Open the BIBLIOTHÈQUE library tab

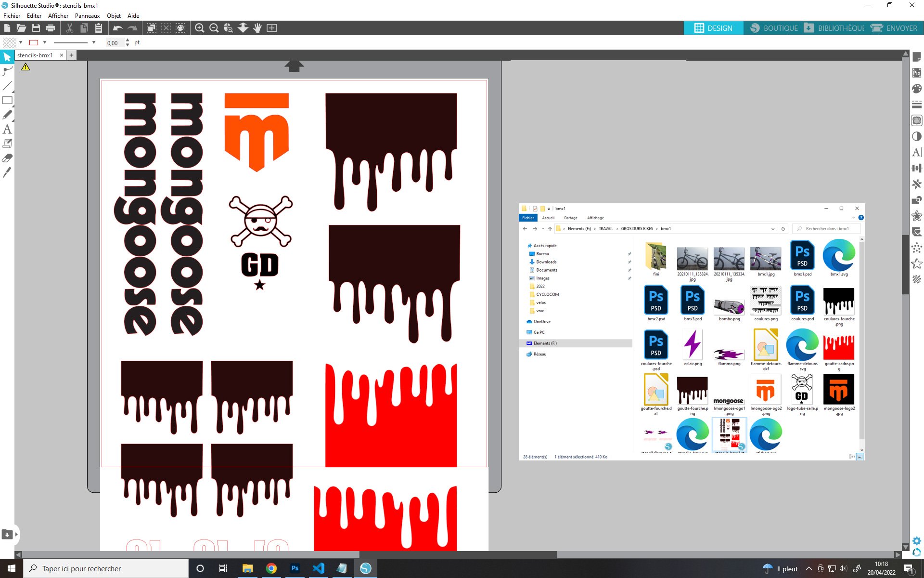[834, 28]
